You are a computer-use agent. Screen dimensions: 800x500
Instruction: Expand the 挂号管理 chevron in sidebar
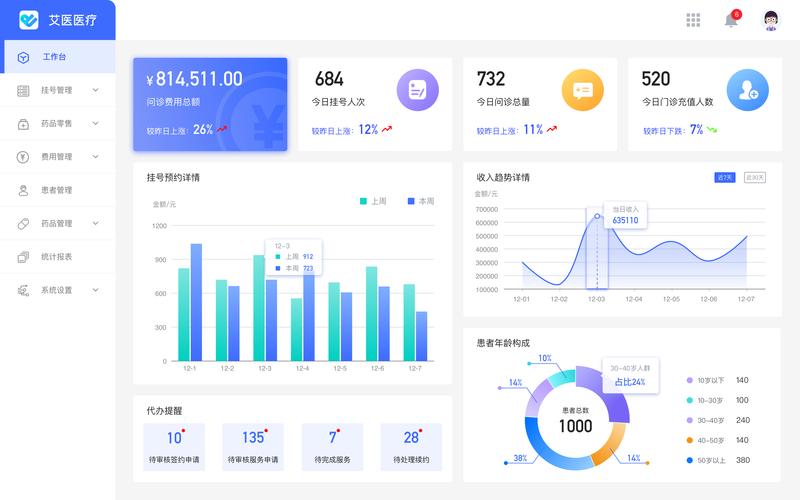pyautogui.click(x=96, y=90)
